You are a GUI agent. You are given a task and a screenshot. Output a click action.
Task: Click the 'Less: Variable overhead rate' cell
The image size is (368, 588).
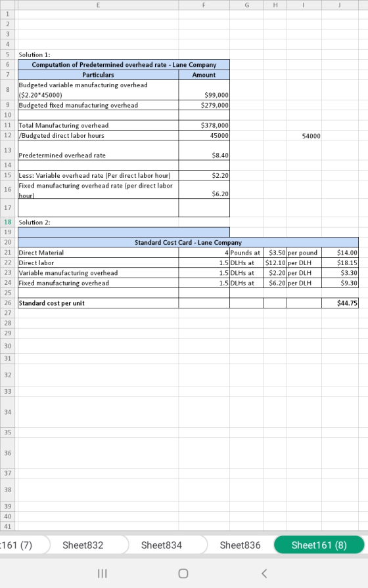tap(98, 175)
